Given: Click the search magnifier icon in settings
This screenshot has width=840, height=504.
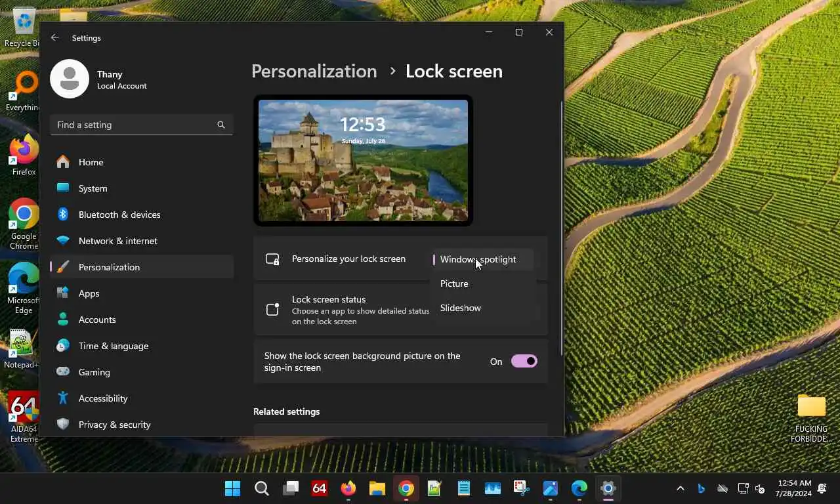Looking at the screenshot, I should tap(221, 125).
